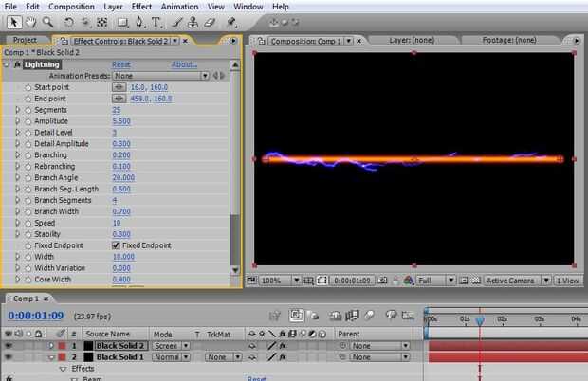Viewport: 588px width, 381px height.
Task: Open the Effect menu
Action: 141,7
